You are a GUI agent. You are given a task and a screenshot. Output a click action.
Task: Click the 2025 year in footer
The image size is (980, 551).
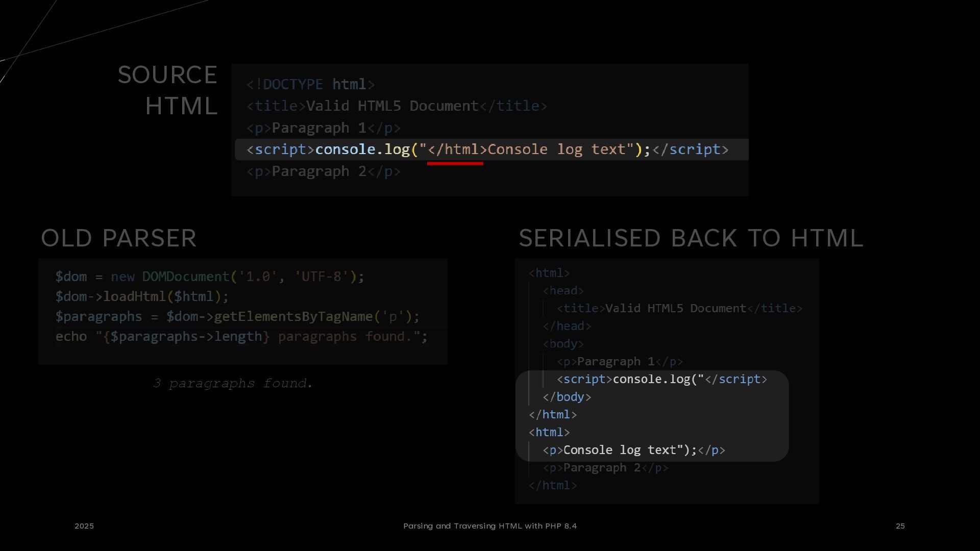(x=84, y=526)
